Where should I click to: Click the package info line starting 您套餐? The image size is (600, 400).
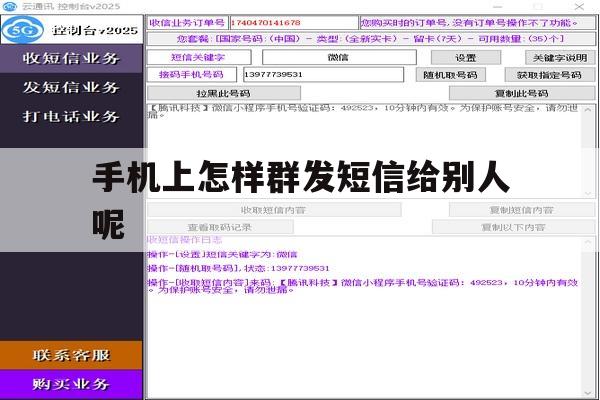tap(371, 39)
